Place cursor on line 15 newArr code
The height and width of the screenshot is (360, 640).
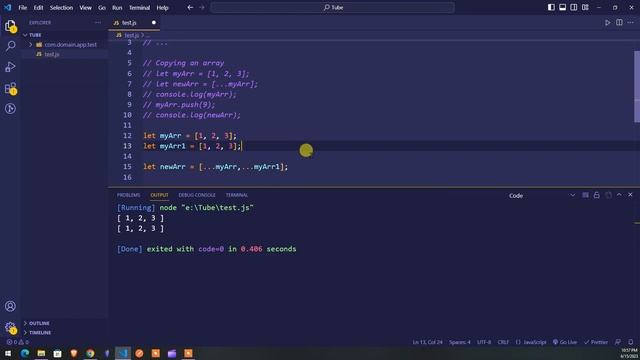(x=216, y=167)
